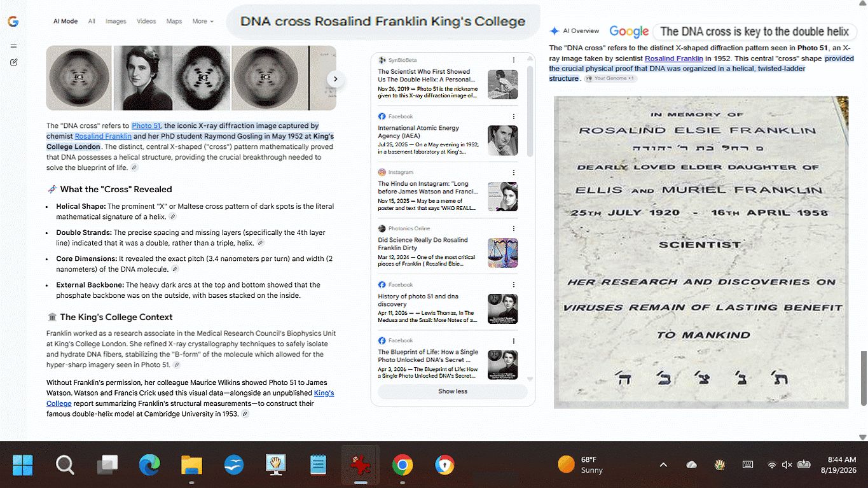
Task: Open source link icon for Helical Shape bullet
Action: (x=173, y=217)
